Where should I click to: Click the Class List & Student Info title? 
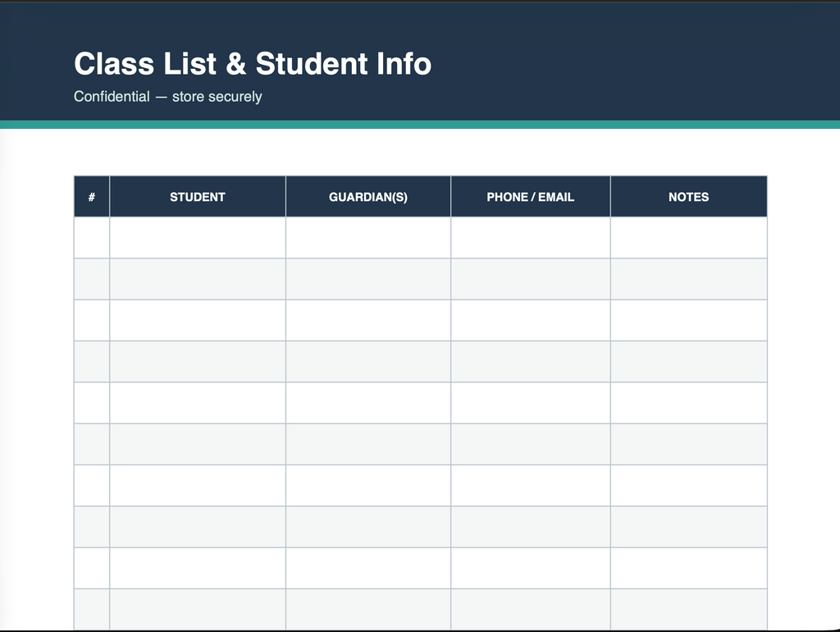coord(253,64)
